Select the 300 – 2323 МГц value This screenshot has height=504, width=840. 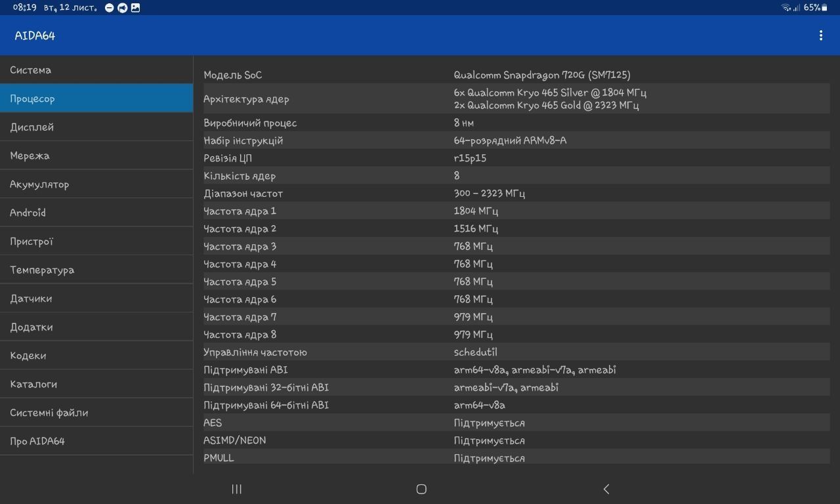click(x=489, y=194)
